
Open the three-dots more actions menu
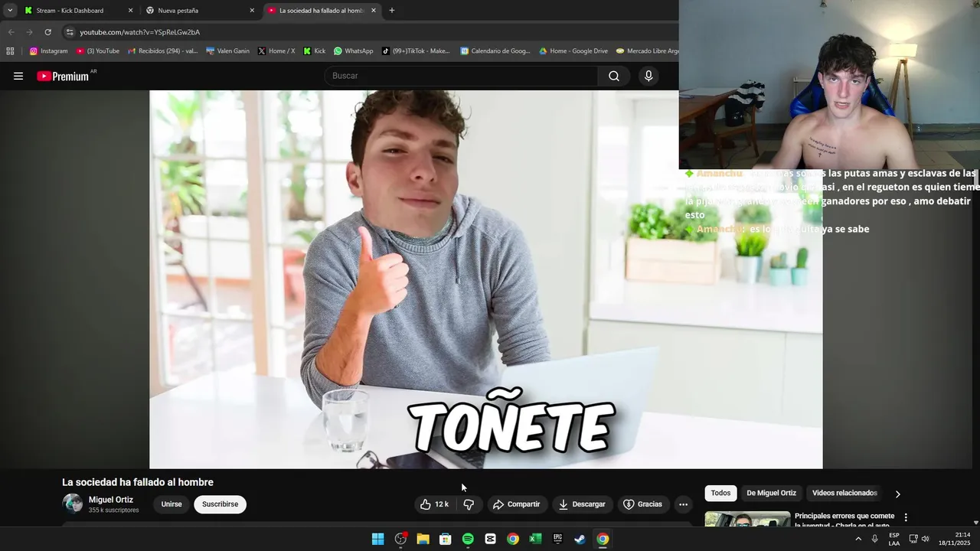pos(683,504)
